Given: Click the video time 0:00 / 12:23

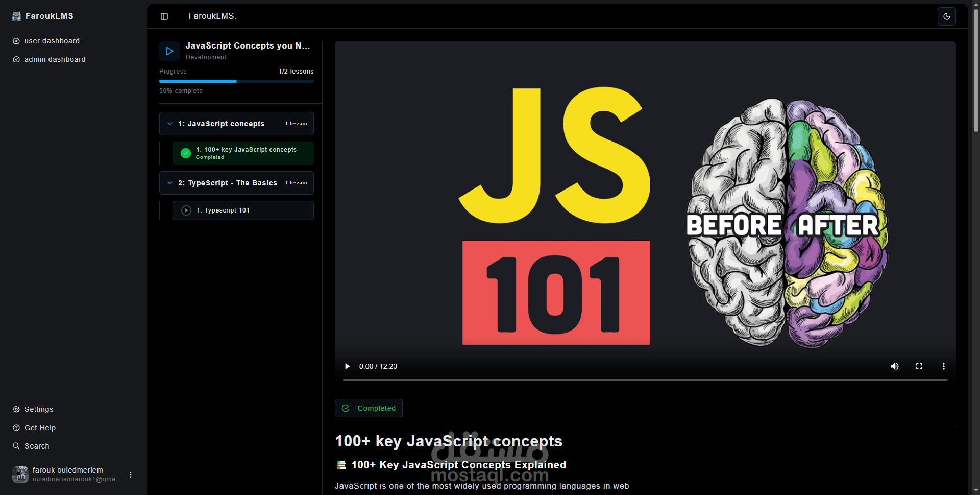Looking at the screenshot, I should click(x=378, y=366).
